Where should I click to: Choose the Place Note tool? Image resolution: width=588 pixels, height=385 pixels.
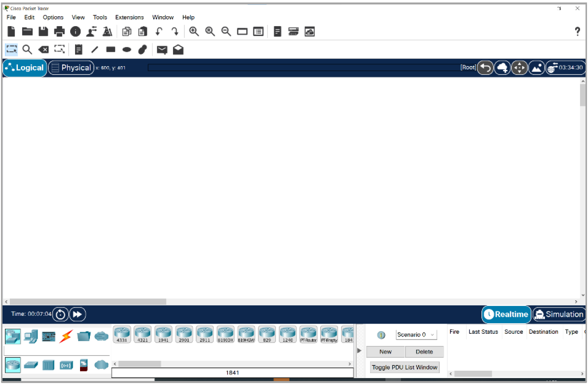pos(78,49)
